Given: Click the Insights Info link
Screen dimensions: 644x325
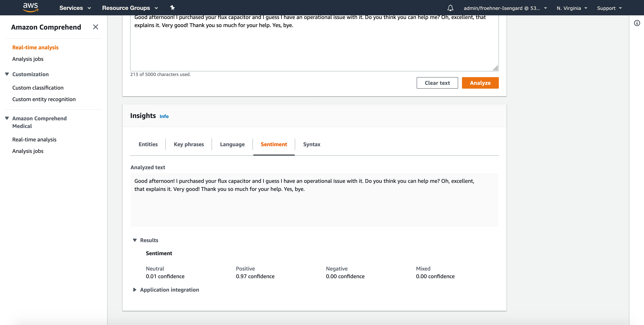Looking at the screenshot, I should (164, 116).
